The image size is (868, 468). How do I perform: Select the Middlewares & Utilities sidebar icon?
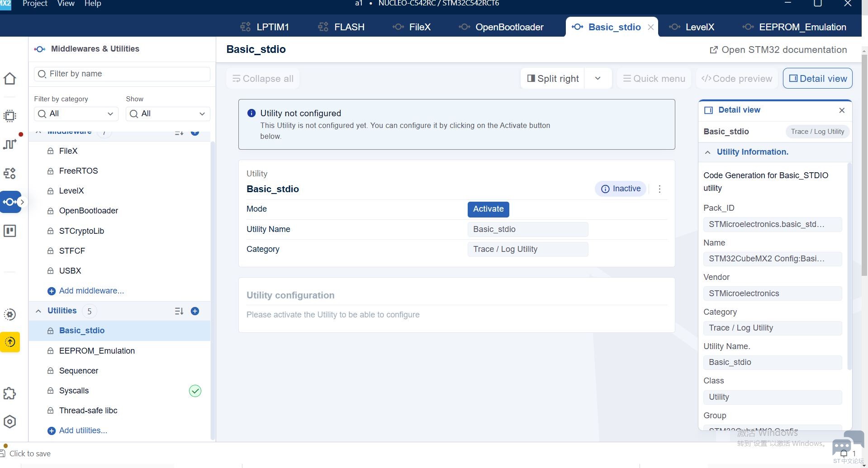click(10, 202)
